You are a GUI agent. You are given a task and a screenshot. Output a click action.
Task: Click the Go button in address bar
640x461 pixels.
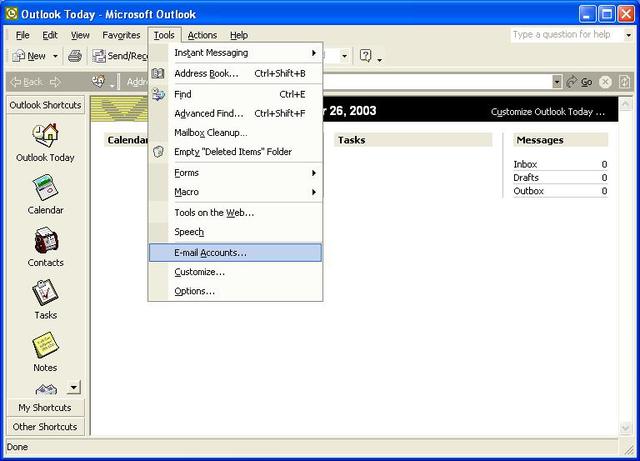(x=580, y=82)
